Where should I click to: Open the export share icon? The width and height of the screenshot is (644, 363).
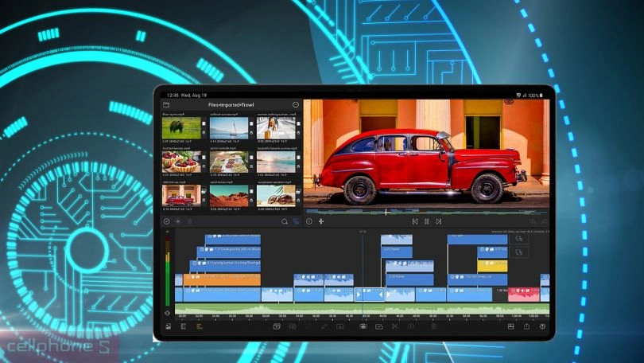point(526,326)
